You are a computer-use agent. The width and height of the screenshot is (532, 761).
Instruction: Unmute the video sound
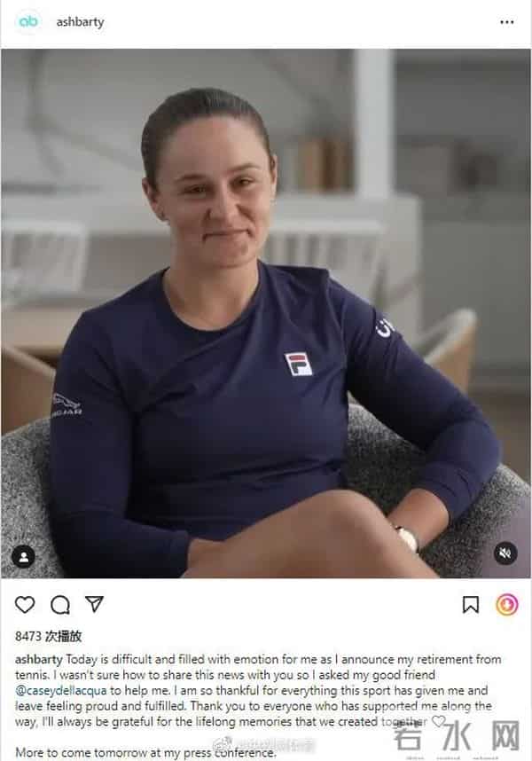(505, 553)
